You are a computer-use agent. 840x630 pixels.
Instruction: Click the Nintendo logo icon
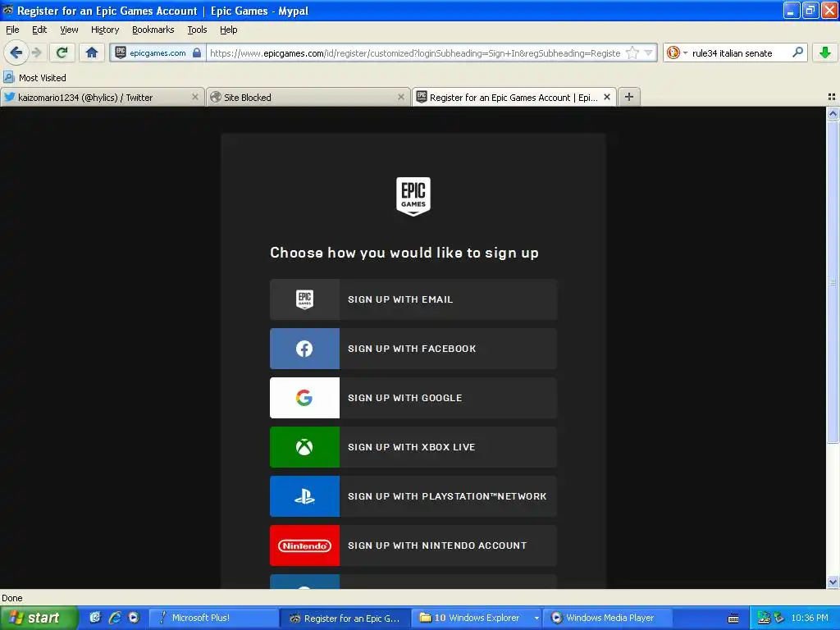click(x=304, y=546)
